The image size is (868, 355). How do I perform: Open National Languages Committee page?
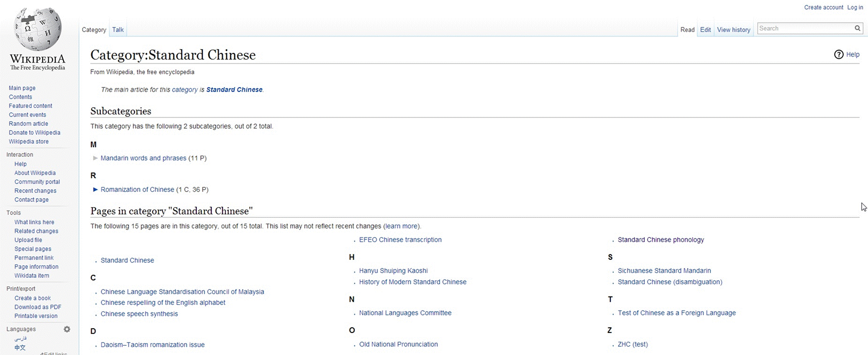(x=405, y=313)
